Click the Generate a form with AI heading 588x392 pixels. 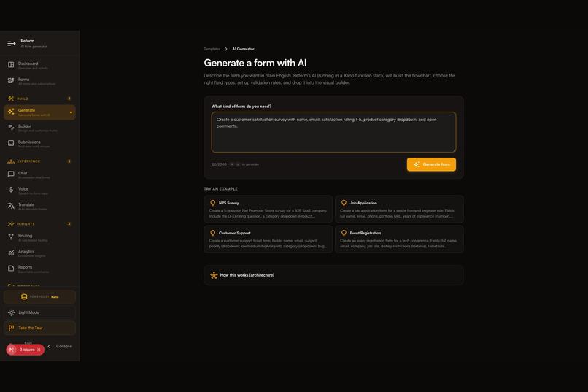pos(255,63)
